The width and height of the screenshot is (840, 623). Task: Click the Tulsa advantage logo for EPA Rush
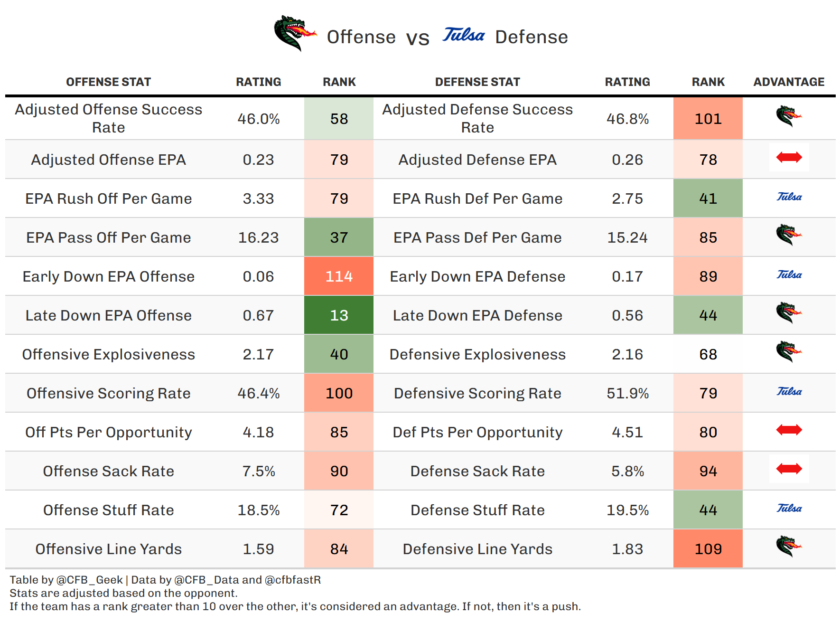click(789, 197)
